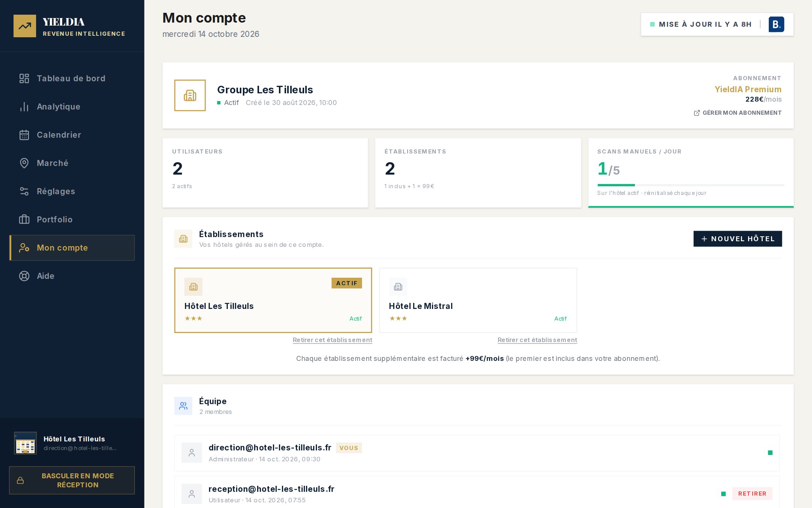This screenshot has width=812, height=508.
Task: Click the Établissements section icon
Action: click(183, 239)
